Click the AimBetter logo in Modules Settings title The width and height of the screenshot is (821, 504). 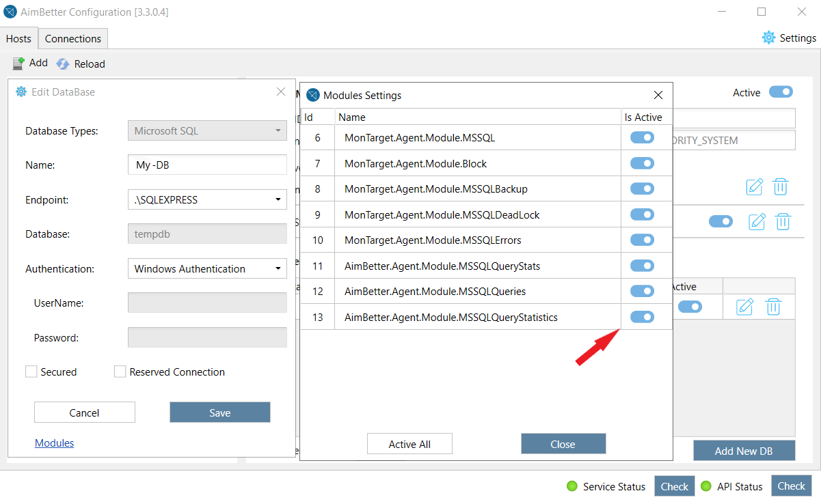pos(313,95)
